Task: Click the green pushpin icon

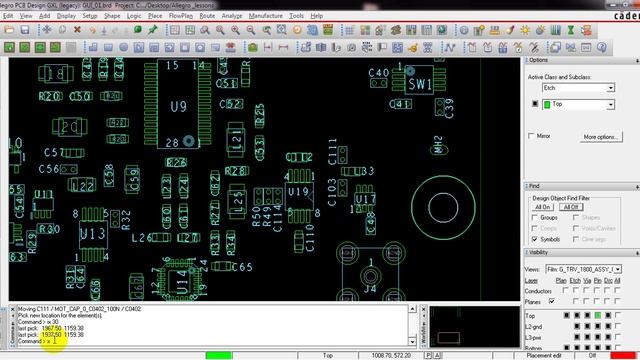Action: click(153, 30)
